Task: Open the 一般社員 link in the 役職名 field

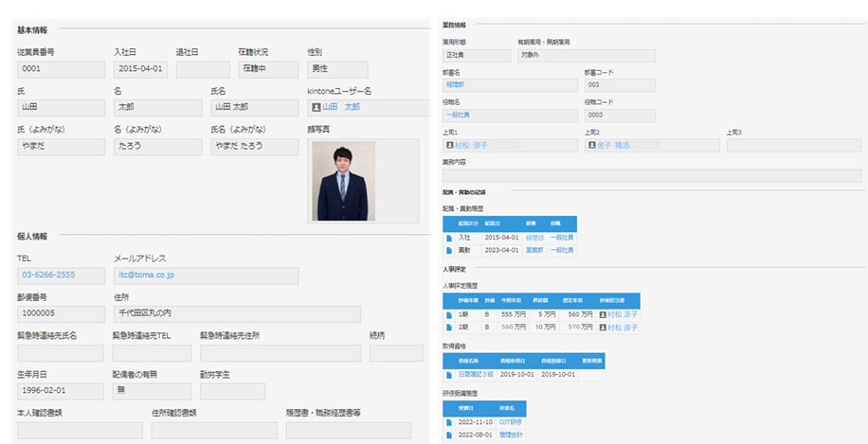Action: pos(458,115)
